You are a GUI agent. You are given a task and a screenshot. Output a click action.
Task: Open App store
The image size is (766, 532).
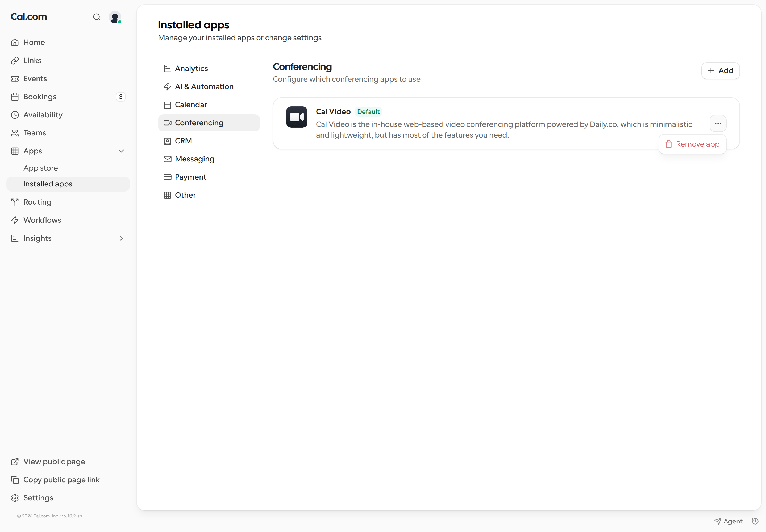(68, 168)
